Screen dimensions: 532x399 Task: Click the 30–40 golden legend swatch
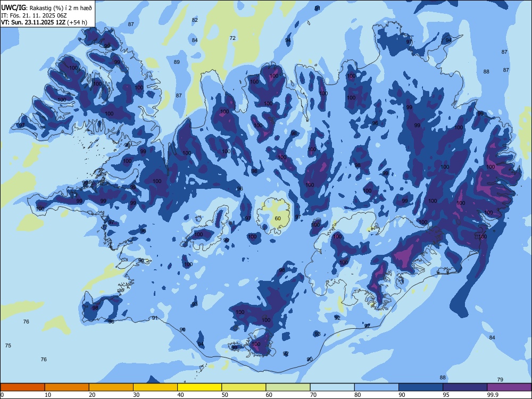coord(155,387)
